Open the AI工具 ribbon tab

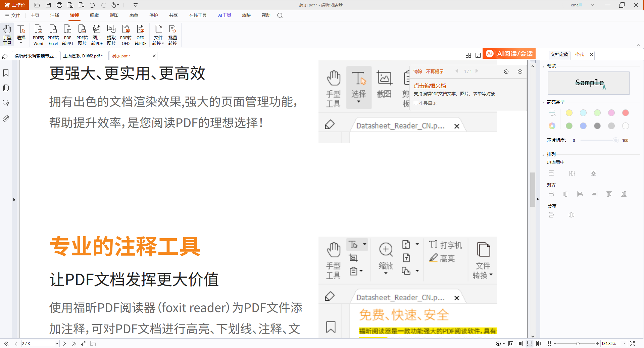tap(225, 15)
